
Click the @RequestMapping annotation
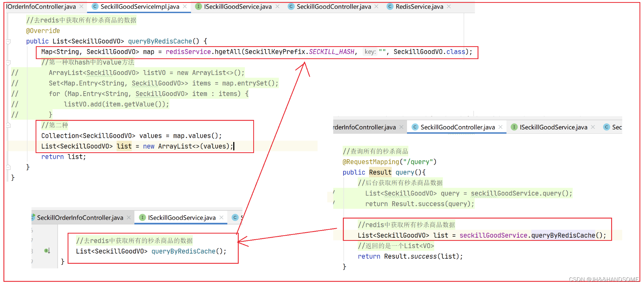click(x=371, y=162)
